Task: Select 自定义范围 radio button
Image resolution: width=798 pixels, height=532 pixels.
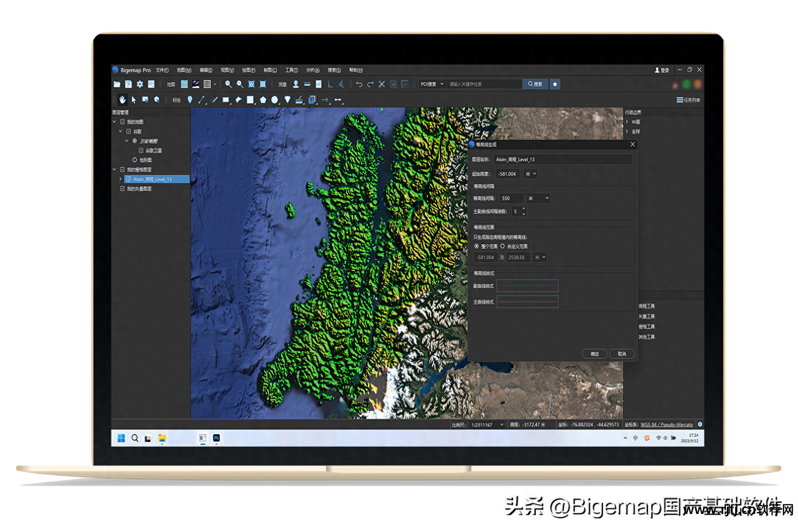Action: [502, 247]
